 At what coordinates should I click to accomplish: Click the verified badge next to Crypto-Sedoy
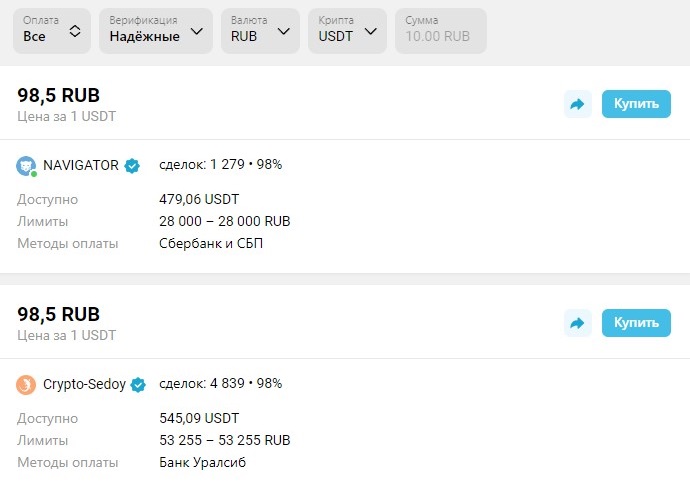tap(139, 384)
